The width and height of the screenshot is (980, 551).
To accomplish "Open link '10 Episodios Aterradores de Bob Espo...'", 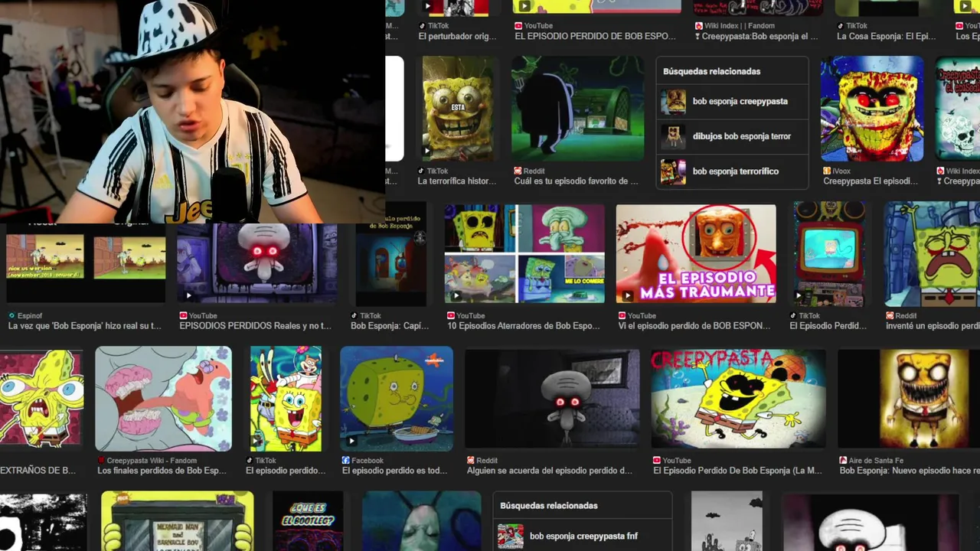I will pos(524,326).
